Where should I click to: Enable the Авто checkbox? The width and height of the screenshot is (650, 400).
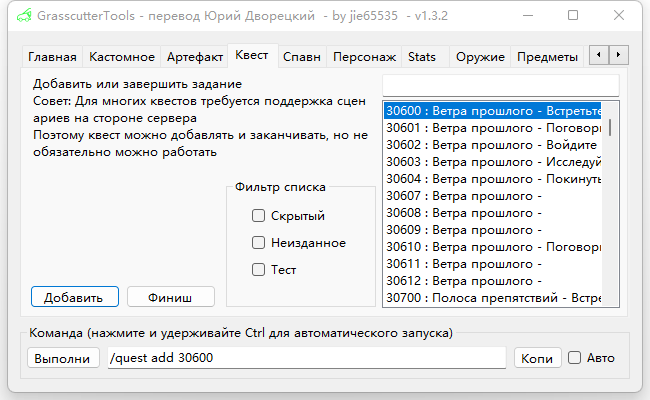pyautogui.click(x=574, y=357)
